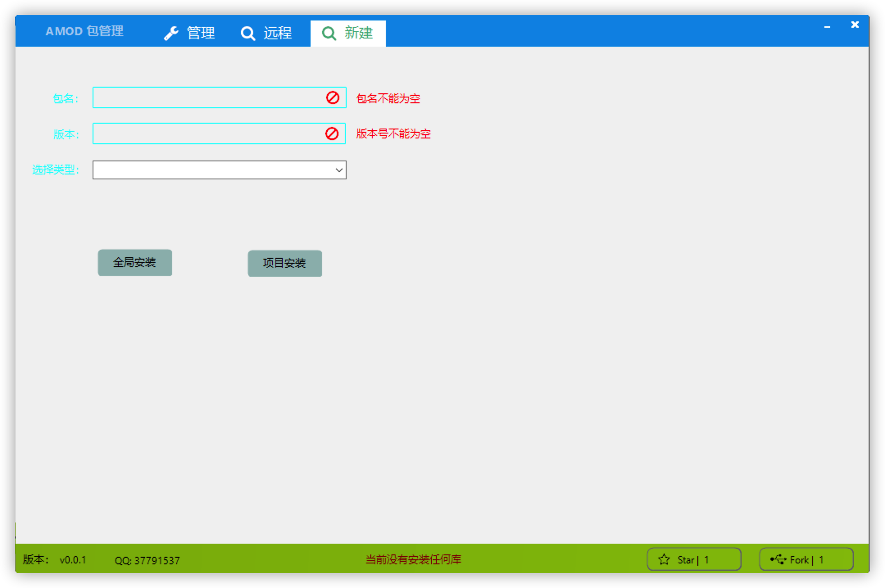Click the star icon in status bar
The image size is (885, 588).
(664, 559)
